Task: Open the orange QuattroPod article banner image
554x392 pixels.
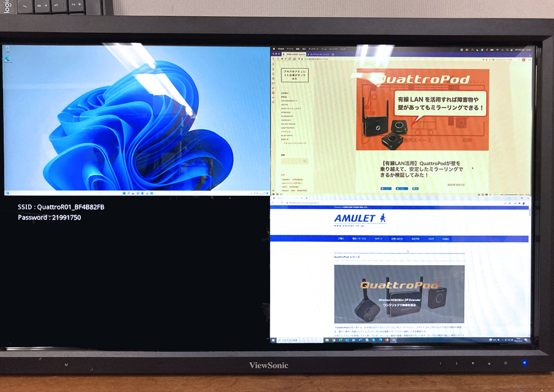Action: pos(422,110)
